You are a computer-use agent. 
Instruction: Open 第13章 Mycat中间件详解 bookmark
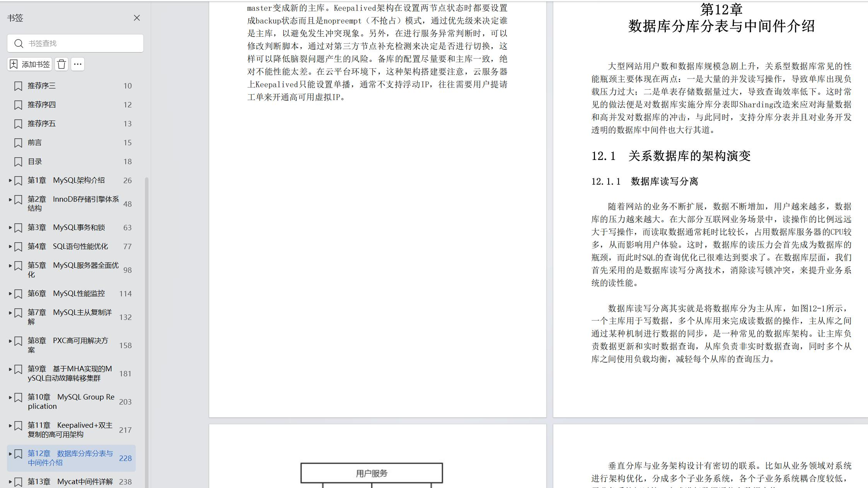(x=70, y=482)
